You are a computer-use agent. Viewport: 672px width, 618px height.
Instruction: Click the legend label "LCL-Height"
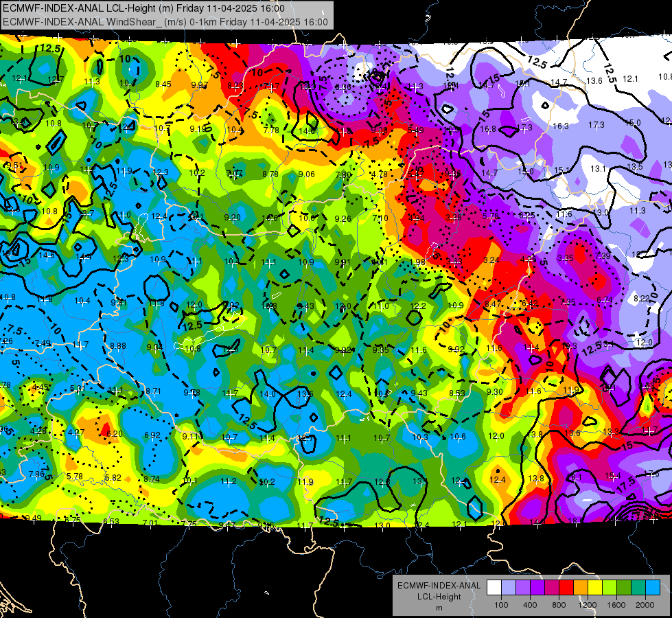439,597
